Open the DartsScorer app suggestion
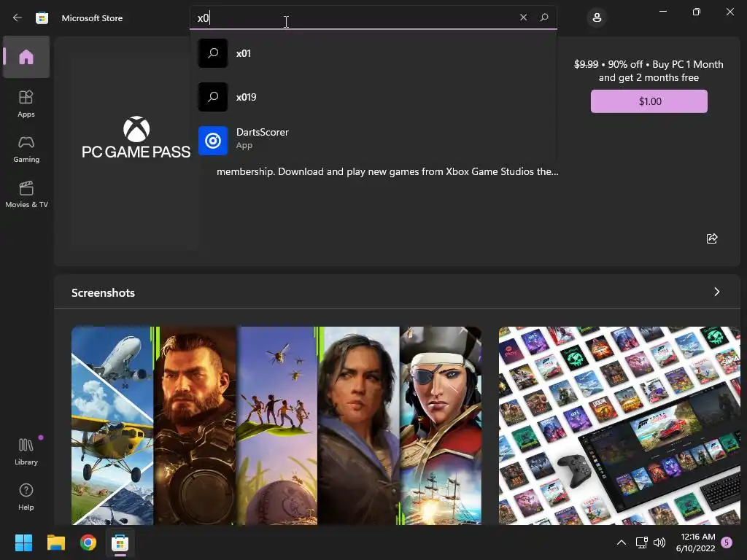 373,141
